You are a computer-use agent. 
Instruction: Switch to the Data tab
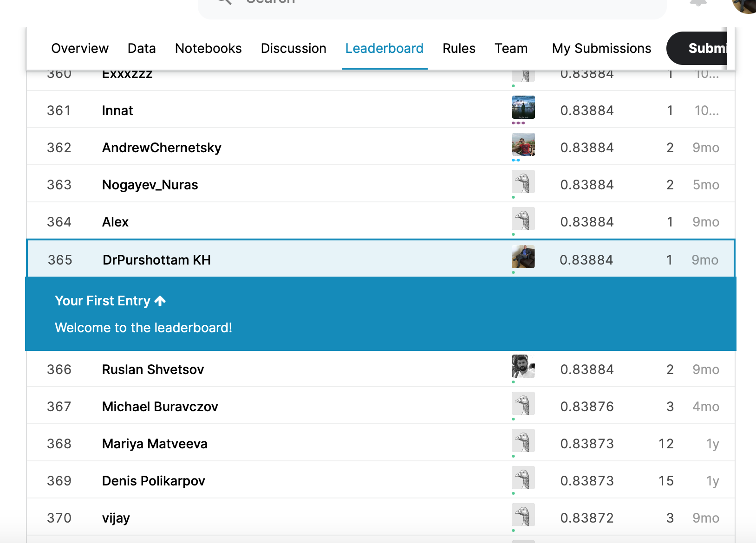142,48
